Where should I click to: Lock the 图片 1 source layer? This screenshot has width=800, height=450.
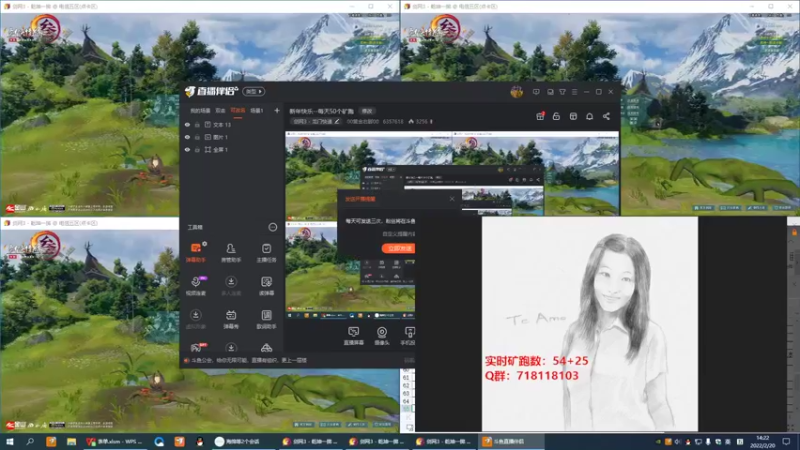[x=197, y=137]
